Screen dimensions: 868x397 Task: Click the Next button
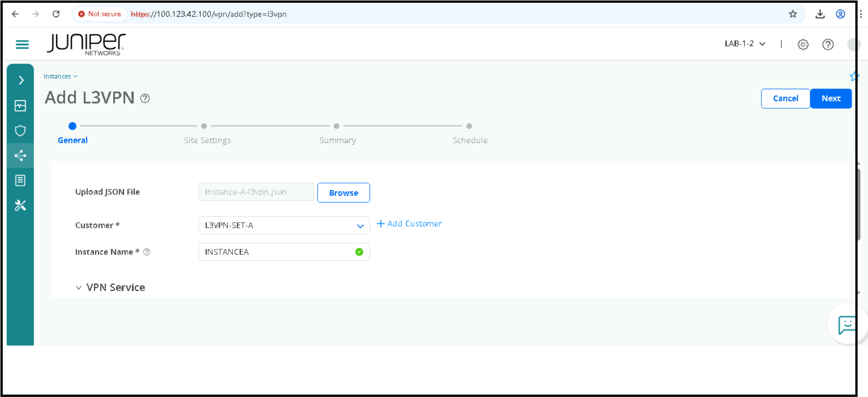coord(831,98)
